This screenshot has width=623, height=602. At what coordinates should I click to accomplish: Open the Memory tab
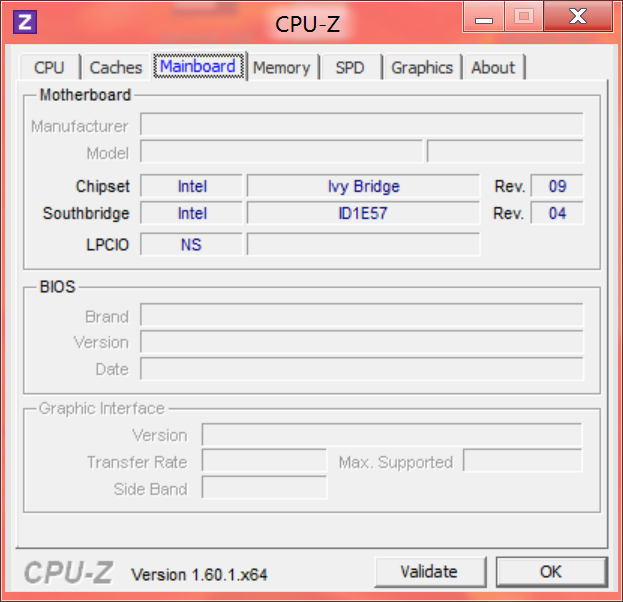(x=281, y=67)
